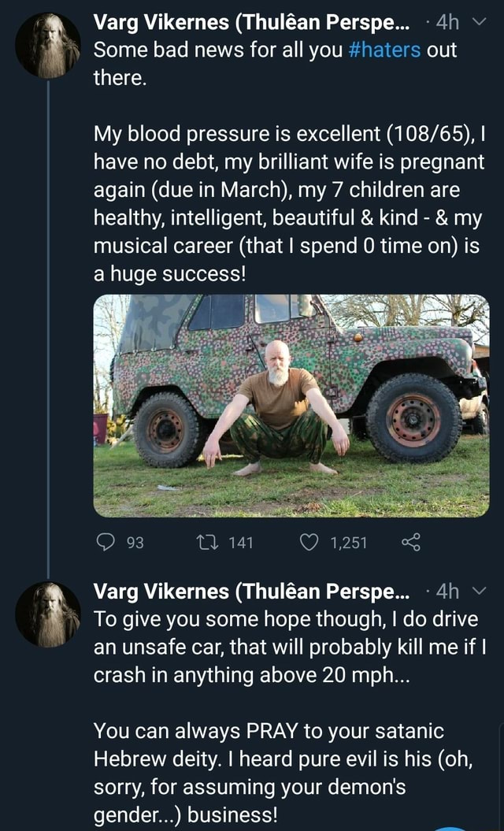Expand the second tweet's chevron options
The image size is (504, 831).
click(x=479, y=591)
